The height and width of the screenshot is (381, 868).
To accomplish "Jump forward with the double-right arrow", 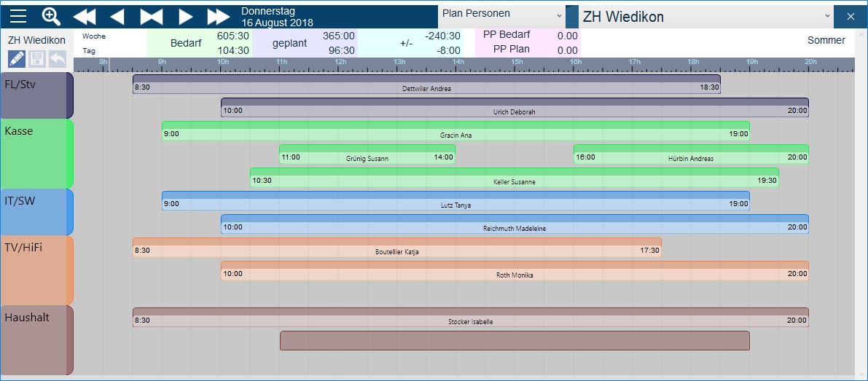I will click(218, 16).
